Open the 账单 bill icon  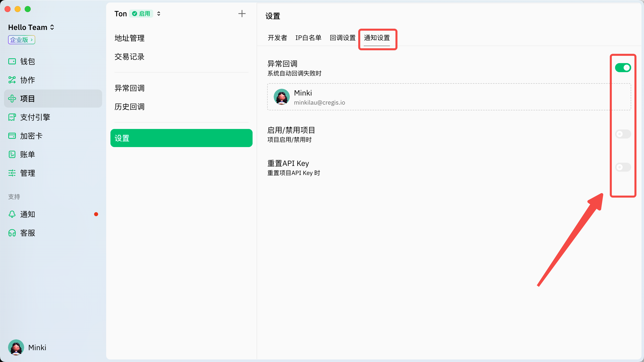click(12, 154)
